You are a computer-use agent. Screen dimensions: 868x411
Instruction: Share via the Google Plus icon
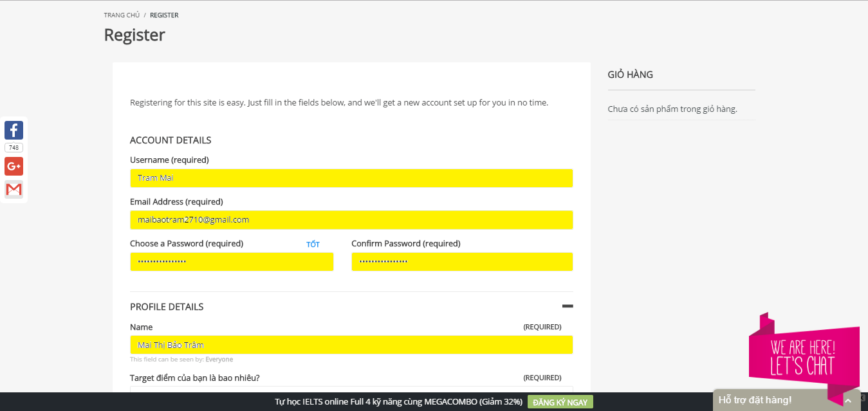click(x=14, y=166)
